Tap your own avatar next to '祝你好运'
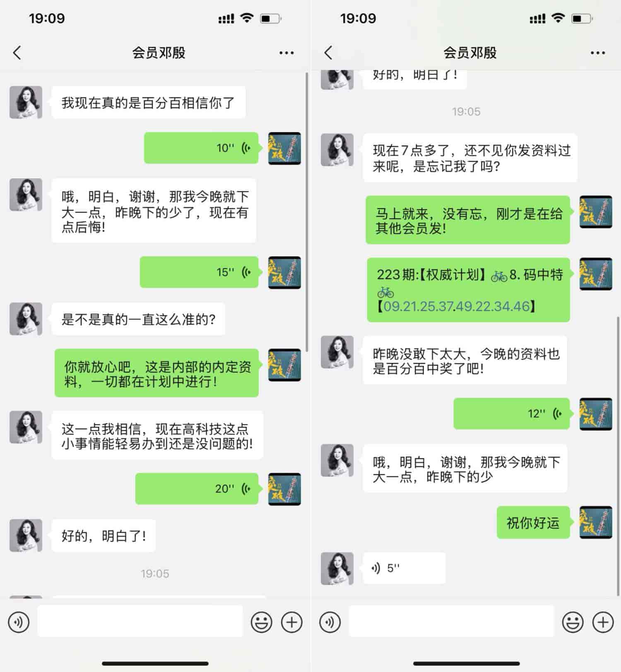 [x=595, y=522]
